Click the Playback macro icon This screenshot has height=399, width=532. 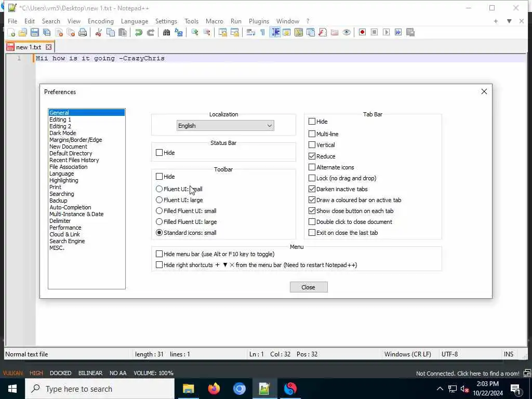point(386,32)
